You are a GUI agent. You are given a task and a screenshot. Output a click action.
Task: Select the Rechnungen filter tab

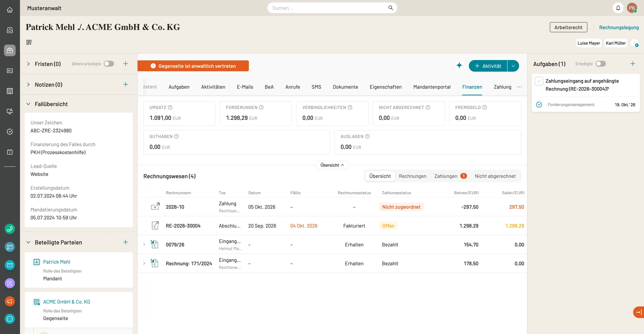(x=412, y=176)
